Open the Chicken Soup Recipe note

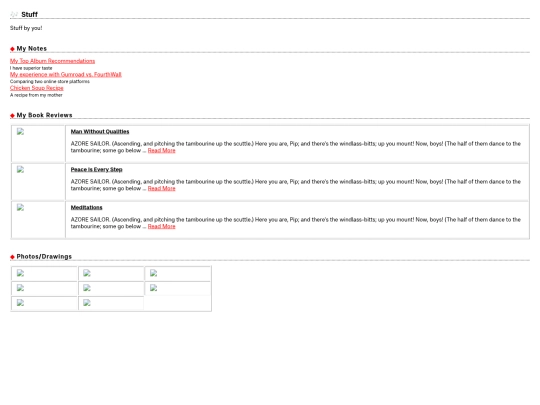[x=37, y=88]
